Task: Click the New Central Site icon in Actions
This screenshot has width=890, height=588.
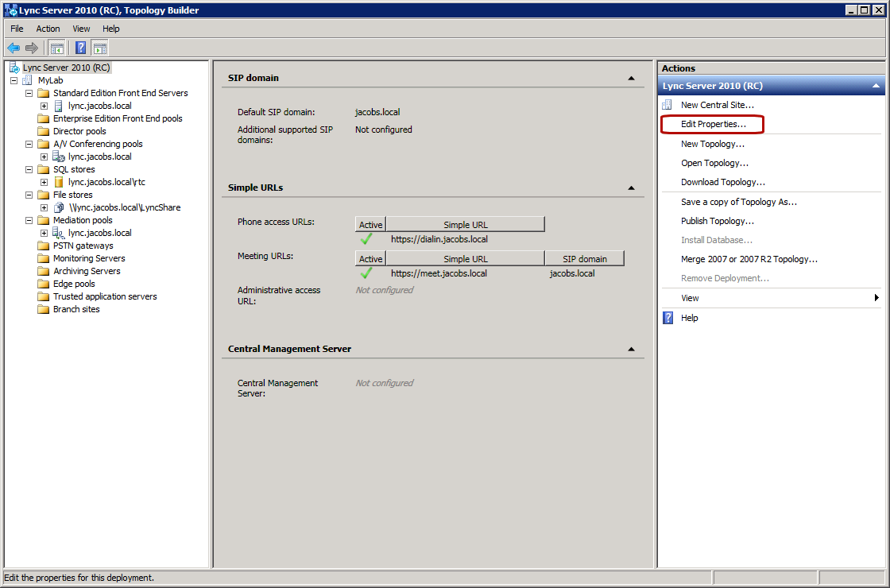Action: [668, 105]
